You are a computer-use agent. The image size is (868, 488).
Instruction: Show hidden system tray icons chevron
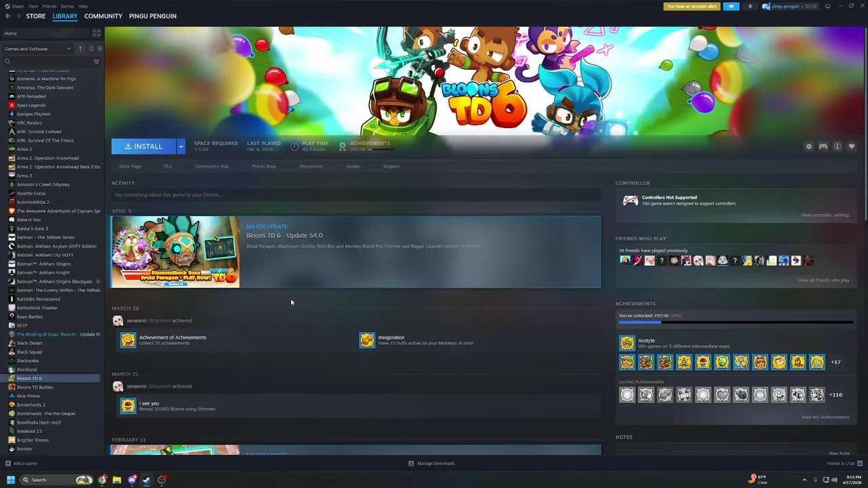tap(804, 480)
